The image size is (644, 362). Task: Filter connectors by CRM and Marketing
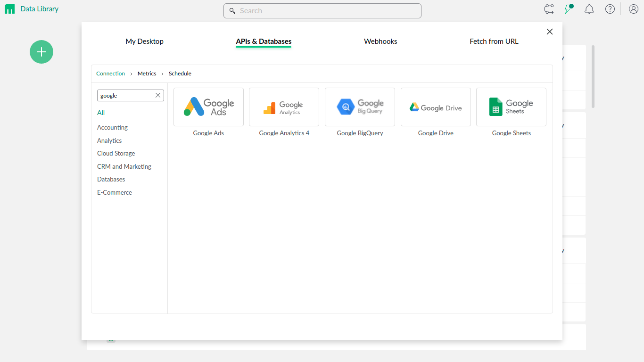click(124, 166)
